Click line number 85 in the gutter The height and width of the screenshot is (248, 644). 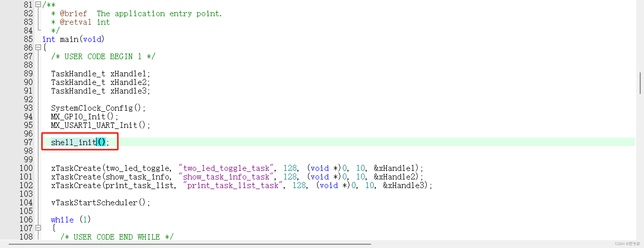[x=28, y=39]
